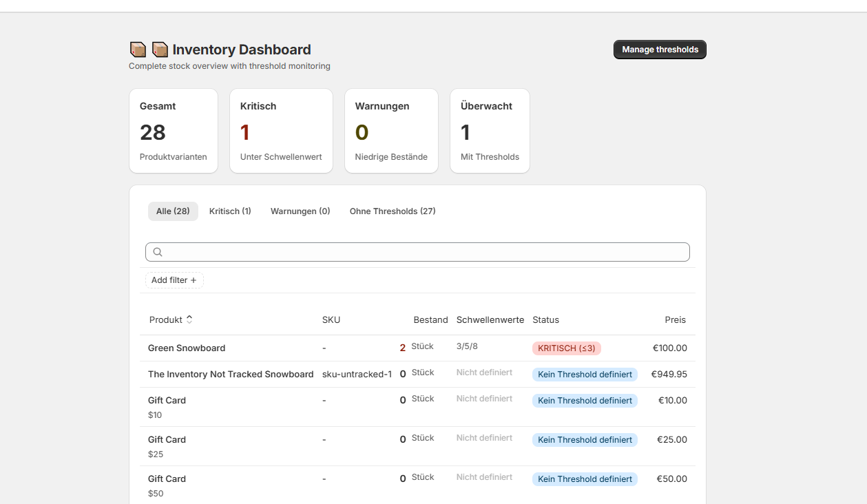
Task: Switch to the Kritisch (1) tab
Action: pos(230,211)
